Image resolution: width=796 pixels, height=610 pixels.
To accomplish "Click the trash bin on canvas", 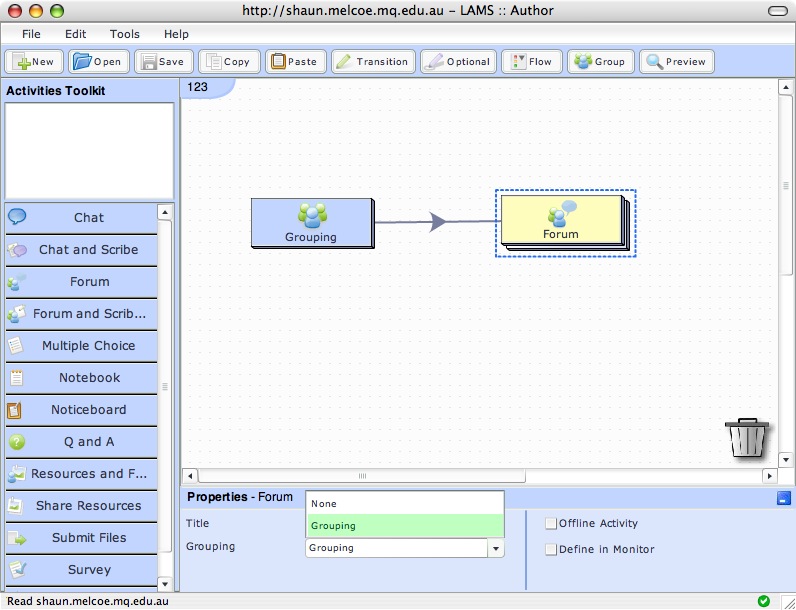I will coord(747,438).
